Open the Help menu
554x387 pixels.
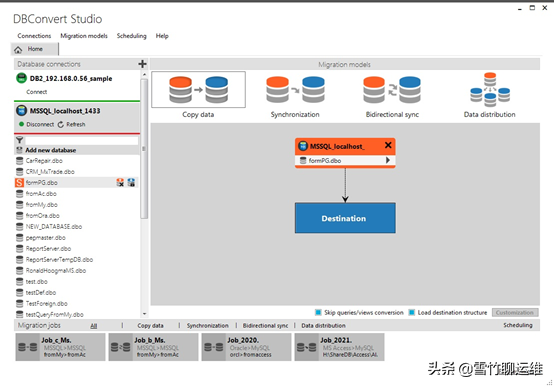coord(162,36)
